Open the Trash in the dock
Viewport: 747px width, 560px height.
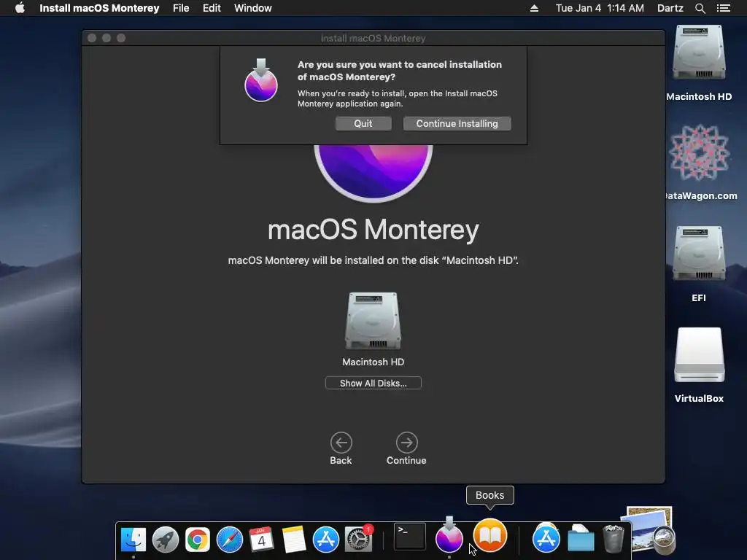[x=613, y=539]
